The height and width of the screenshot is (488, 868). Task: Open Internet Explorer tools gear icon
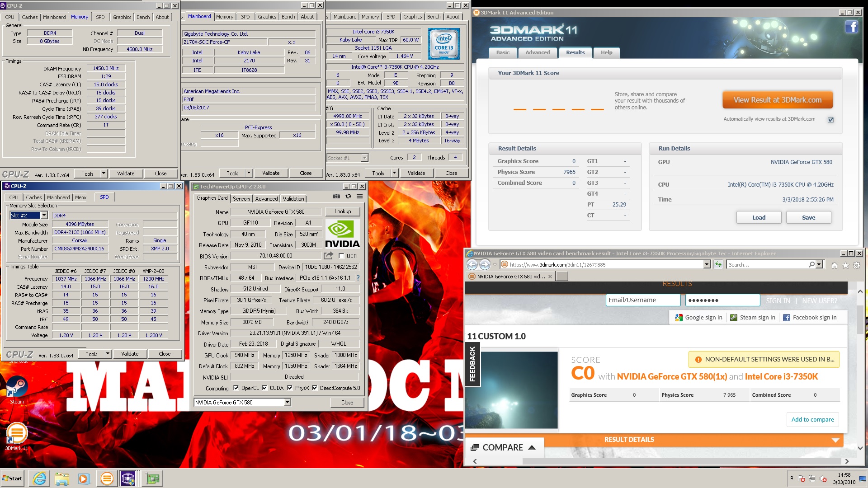857,265
